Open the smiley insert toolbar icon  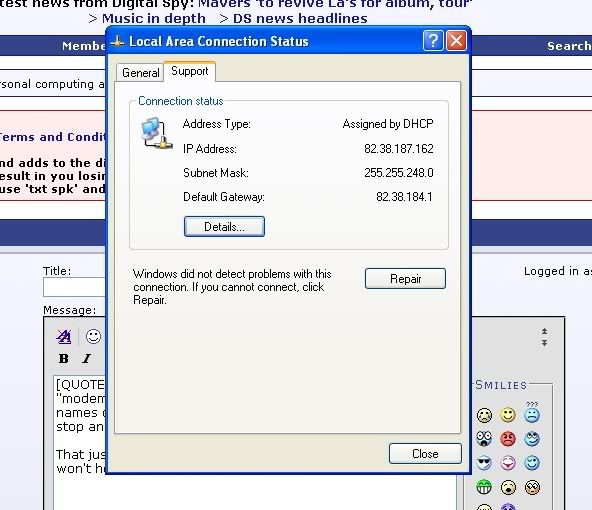click(93, 336)
